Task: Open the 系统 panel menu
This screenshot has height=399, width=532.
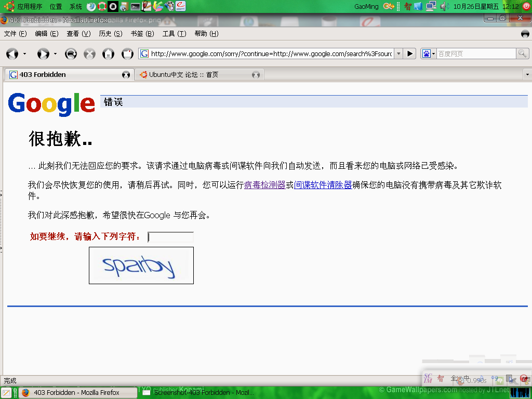Action: [x=76, y=6]
